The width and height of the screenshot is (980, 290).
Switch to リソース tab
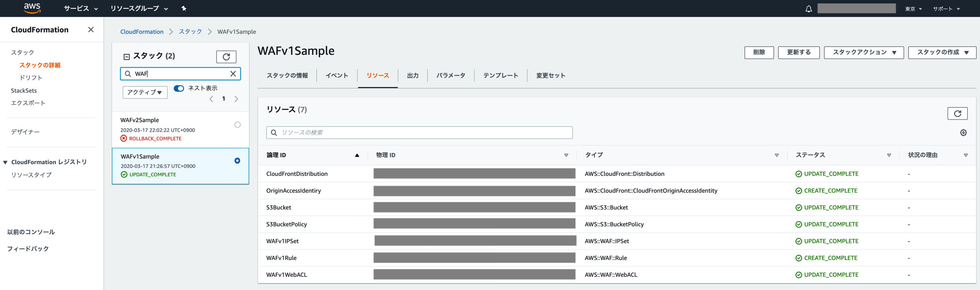coord(378,75)
